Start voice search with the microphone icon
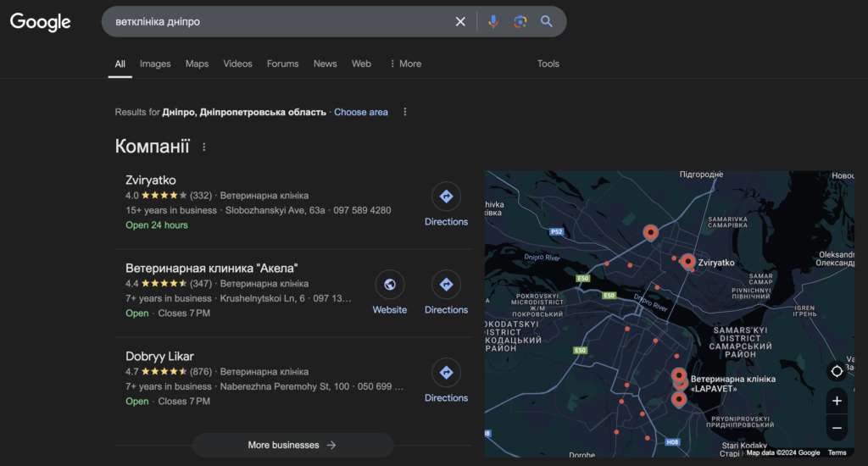The height and width of the screenshot is (466, 868). [493, 22]
